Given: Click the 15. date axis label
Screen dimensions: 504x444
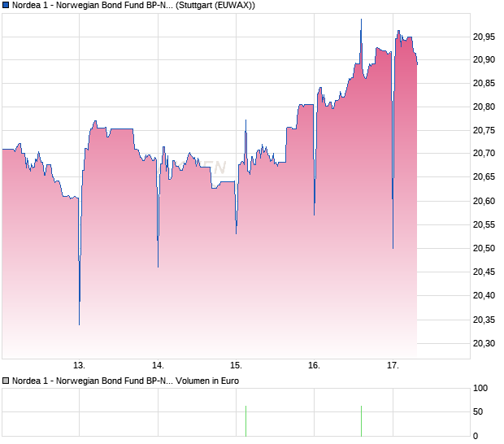Looking at the screenshot, I should coord(236,366).
